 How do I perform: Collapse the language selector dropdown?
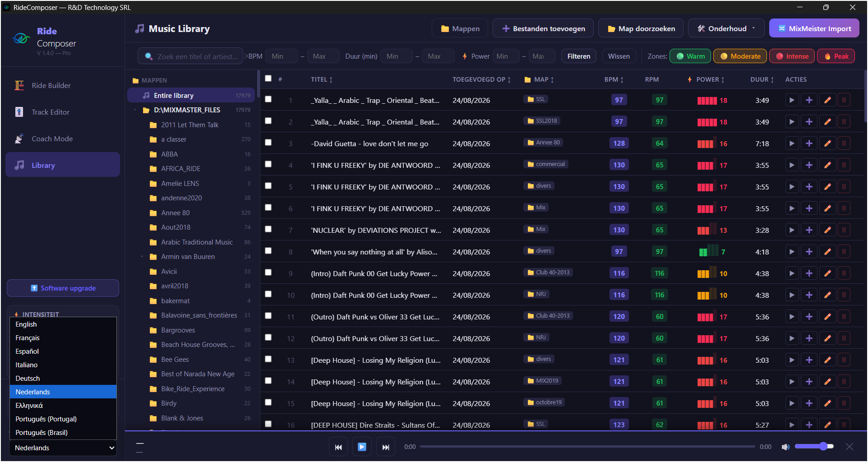[63, 448]
